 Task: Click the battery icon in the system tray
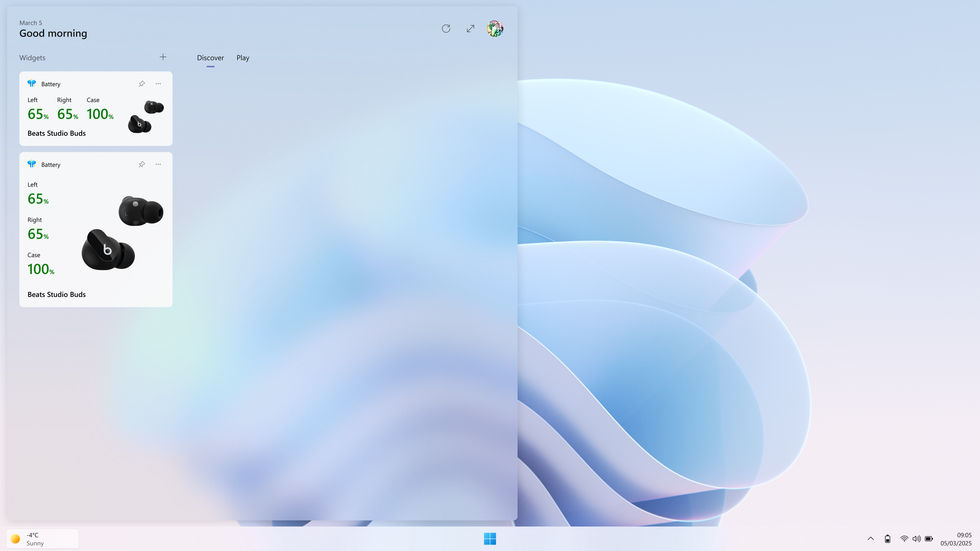(x=929, y=539)
